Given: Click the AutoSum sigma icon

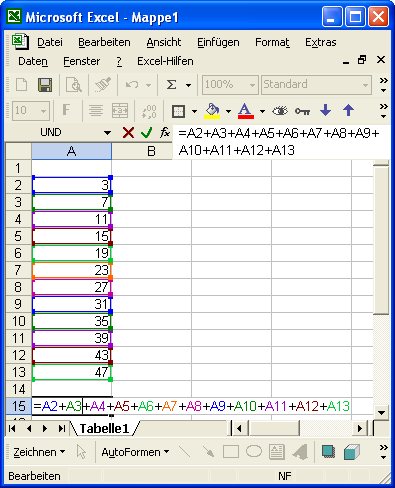Looking at the screenshot, I should (171, 85).
